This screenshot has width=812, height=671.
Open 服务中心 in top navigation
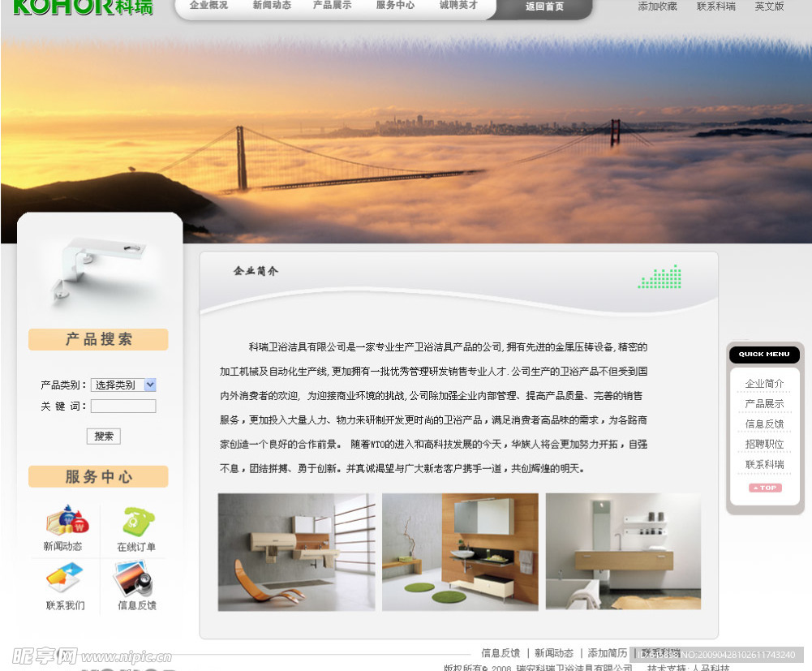tap(395, 5)
